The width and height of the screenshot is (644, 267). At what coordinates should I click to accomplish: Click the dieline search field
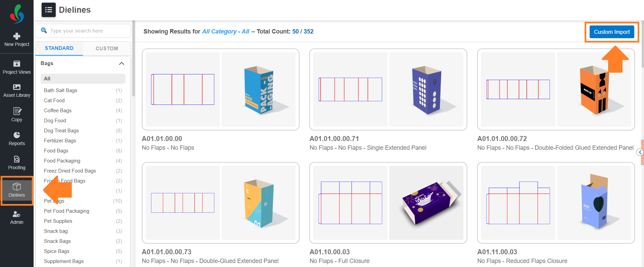83,31
